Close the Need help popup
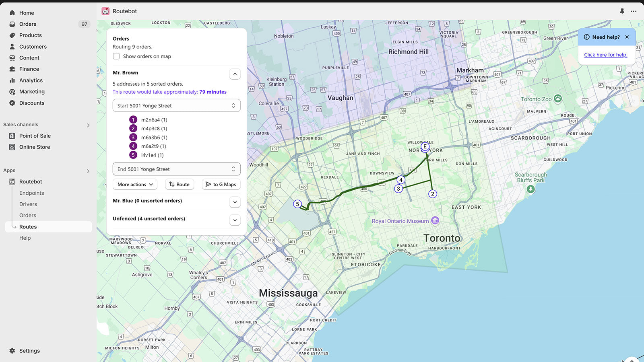644x362 pixels. click(x=627, y=37)
